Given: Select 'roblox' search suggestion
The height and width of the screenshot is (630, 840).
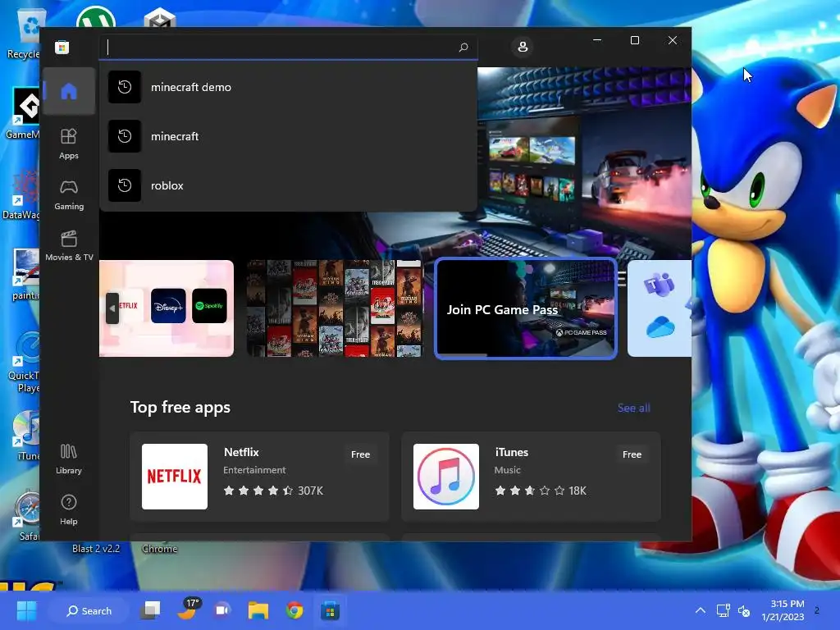Looking at the screenshot, I should [x=288, y=185].
